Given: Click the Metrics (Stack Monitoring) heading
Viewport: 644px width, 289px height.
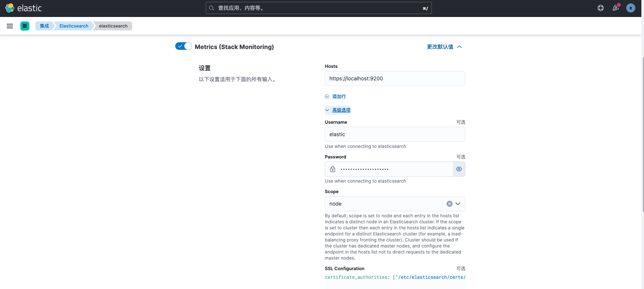Looking at the screenshot, I should click(x=234, y=47).
